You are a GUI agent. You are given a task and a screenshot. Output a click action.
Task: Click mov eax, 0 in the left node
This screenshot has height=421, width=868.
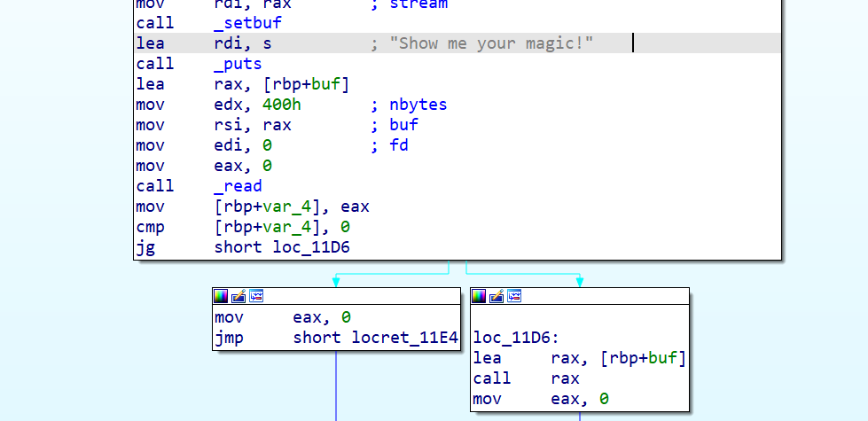[282, 317]
